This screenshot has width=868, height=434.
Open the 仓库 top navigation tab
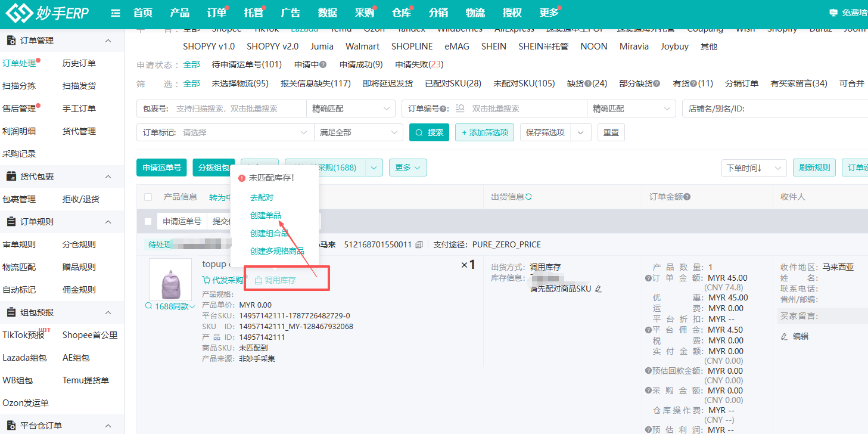coord(402,13)
